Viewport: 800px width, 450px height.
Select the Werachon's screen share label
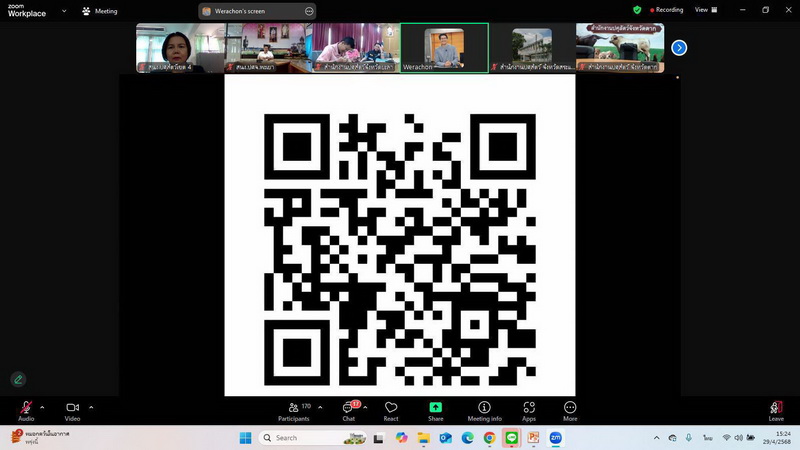(239, 11)
